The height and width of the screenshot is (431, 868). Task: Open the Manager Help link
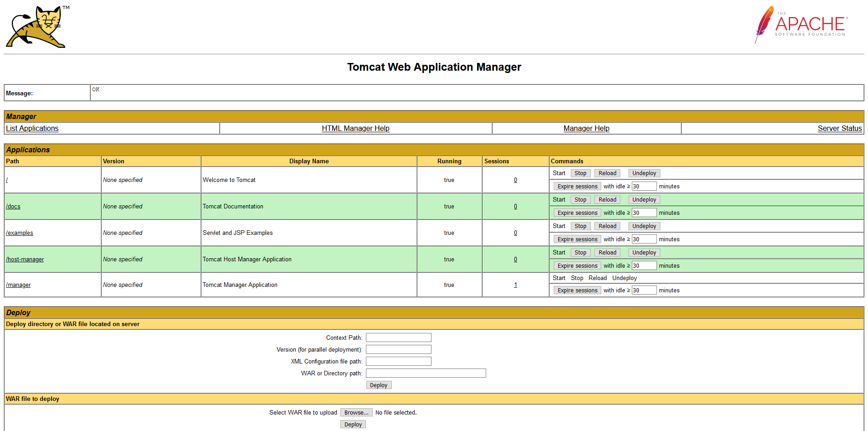pos(586,129)
